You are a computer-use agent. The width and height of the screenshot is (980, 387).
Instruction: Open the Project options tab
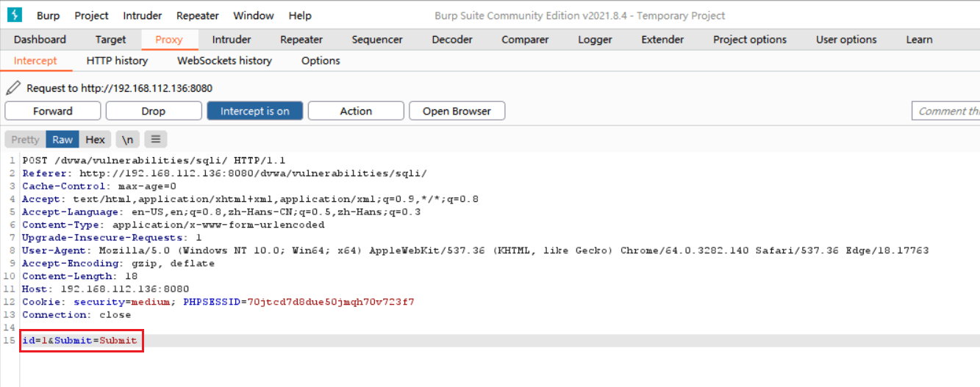click(x=750, y=40)
